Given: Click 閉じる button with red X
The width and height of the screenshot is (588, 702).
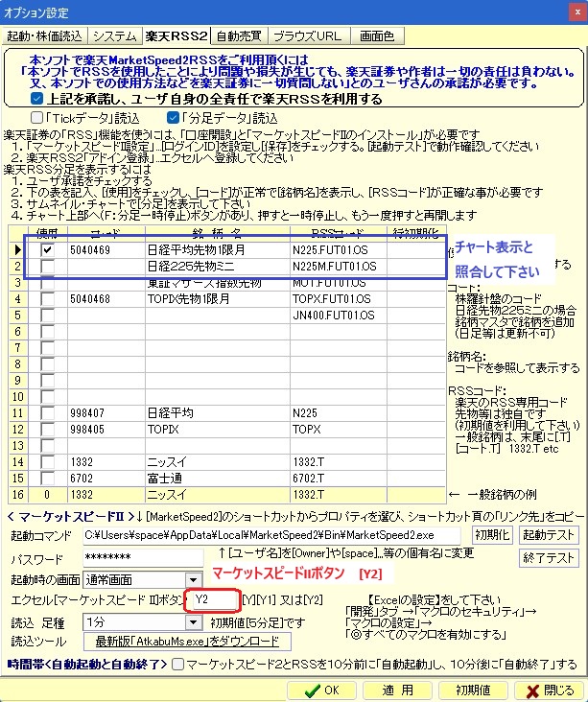Looking at the screenshot, I should pyautogui.click(x=549, y=690).
